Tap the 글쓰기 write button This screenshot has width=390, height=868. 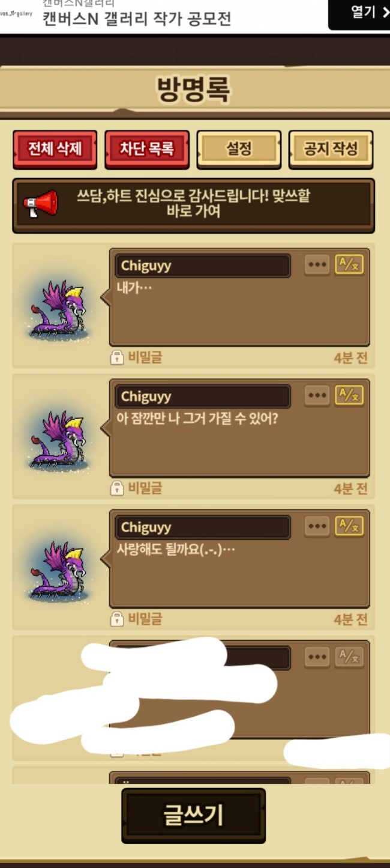[193, 816]
